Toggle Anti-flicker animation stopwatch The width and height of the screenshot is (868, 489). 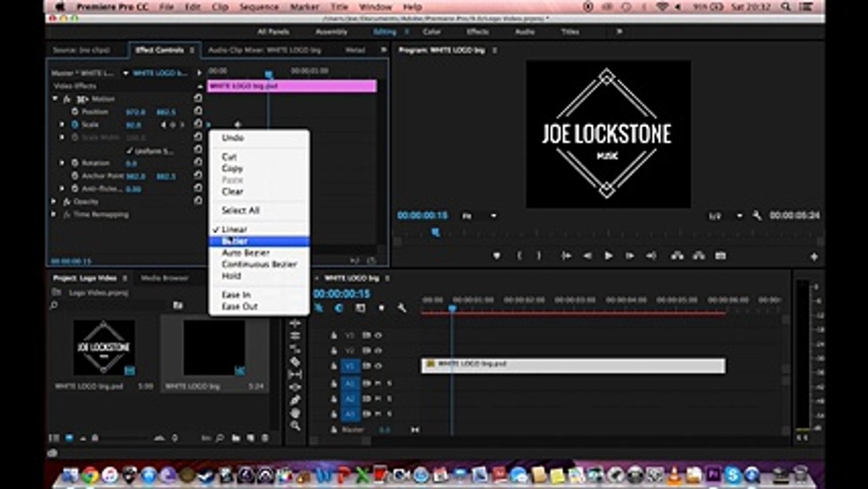click(x=75, y=189)
